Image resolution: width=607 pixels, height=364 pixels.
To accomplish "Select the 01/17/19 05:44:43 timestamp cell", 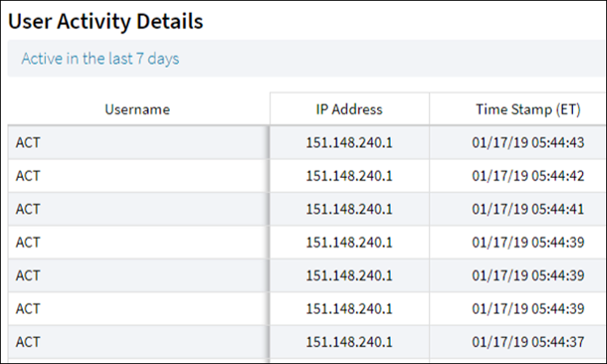I will (528, 142).
